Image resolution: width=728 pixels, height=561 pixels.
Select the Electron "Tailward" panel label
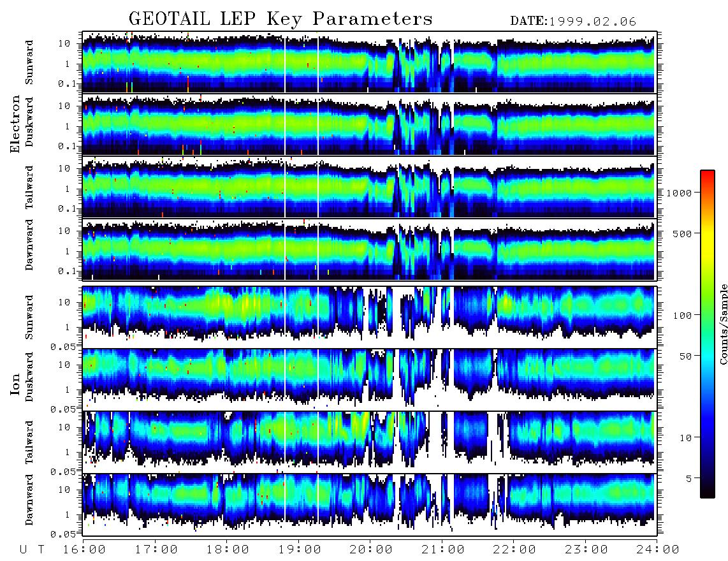pos(29,187)
